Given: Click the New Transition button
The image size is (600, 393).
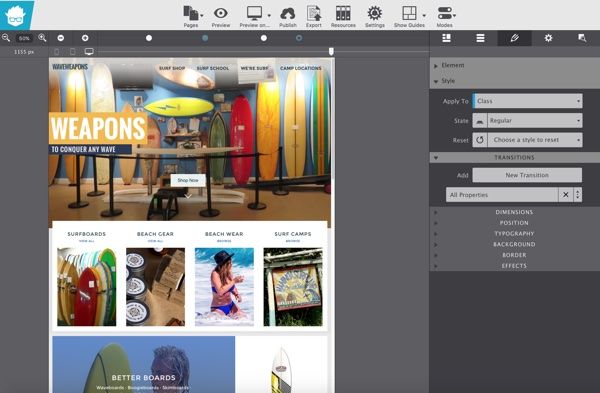Looking at the screenshot, I should pos(527,175).
